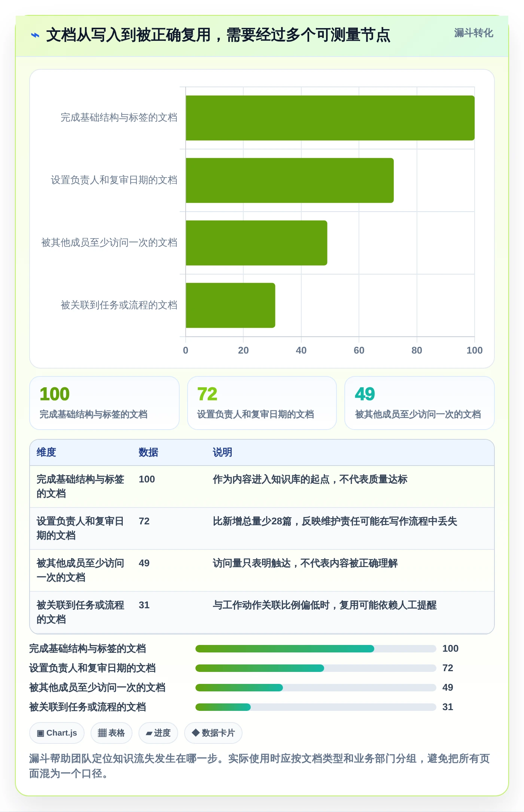
Task: Click the progress bar showing 49
Action: tap(316, 688)
